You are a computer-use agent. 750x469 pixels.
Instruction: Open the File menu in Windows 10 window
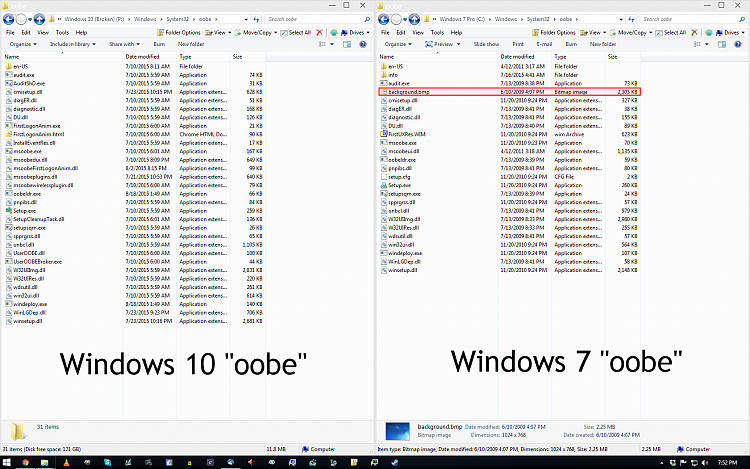[x=10, y=33]
